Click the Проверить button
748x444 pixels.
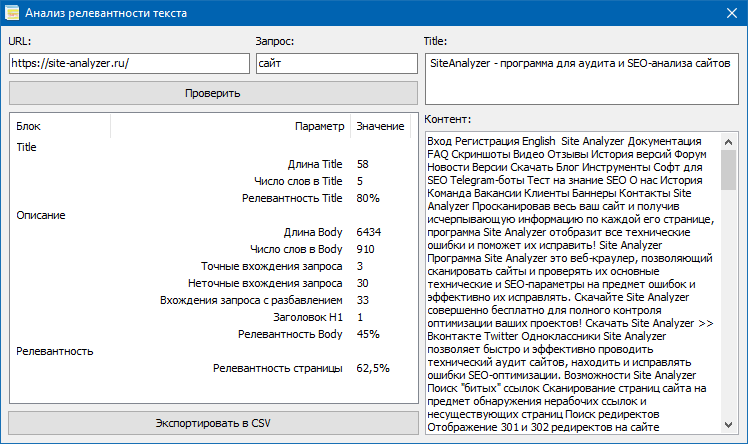coord(213,93)
